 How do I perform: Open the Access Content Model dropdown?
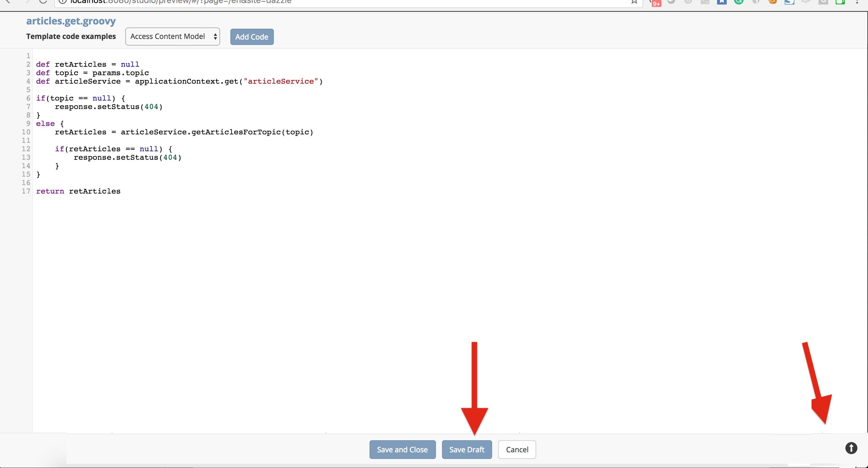point(172,37)
